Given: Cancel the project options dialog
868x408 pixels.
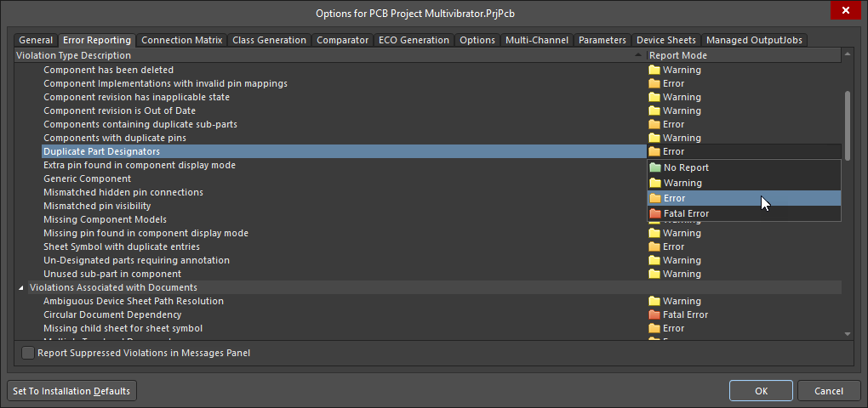Looking at the screenshot, I should (x=828, y=391).
